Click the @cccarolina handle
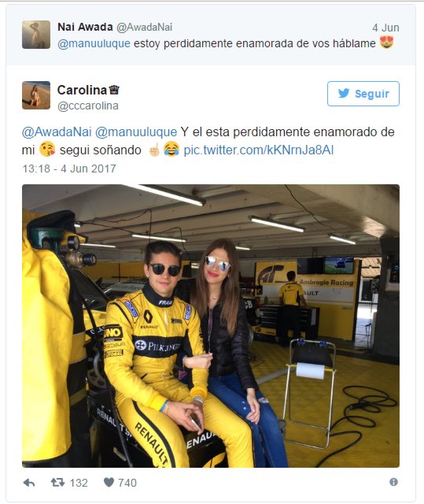 click(x=88, y=106)
